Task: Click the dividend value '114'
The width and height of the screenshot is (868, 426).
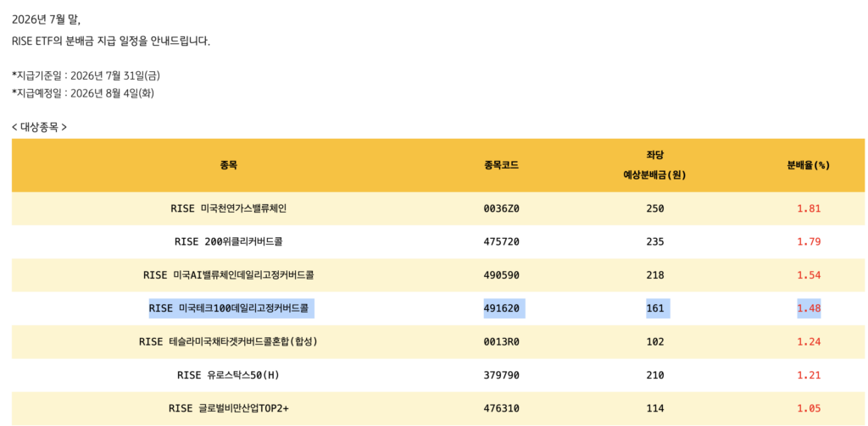Action: [655, 408]
